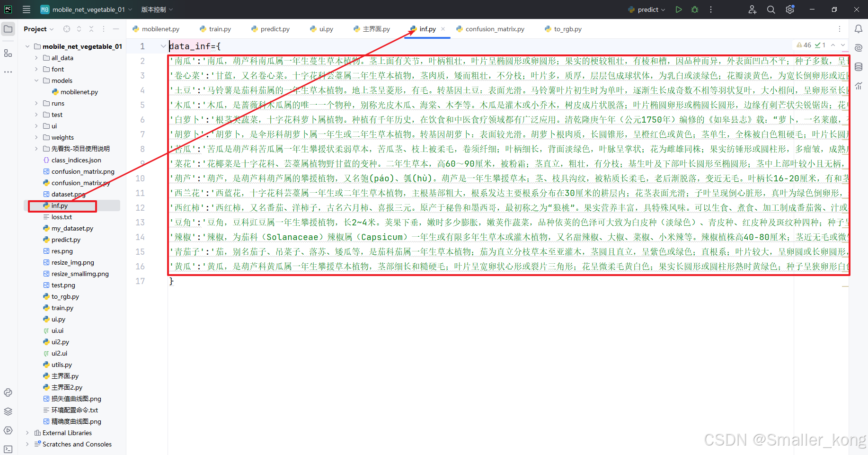
Task: Debug the predict configuration
Action: click(x=695, y=9)
